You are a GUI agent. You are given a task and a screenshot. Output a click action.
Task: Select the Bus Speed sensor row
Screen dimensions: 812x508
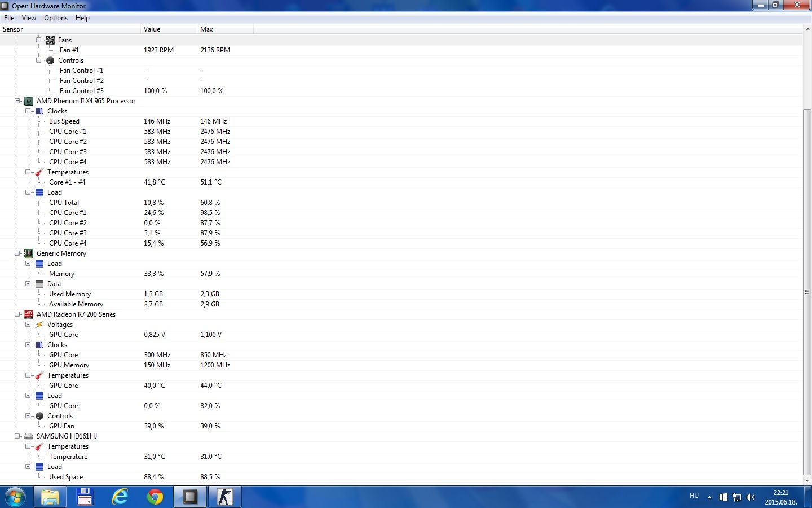(401, 121)
